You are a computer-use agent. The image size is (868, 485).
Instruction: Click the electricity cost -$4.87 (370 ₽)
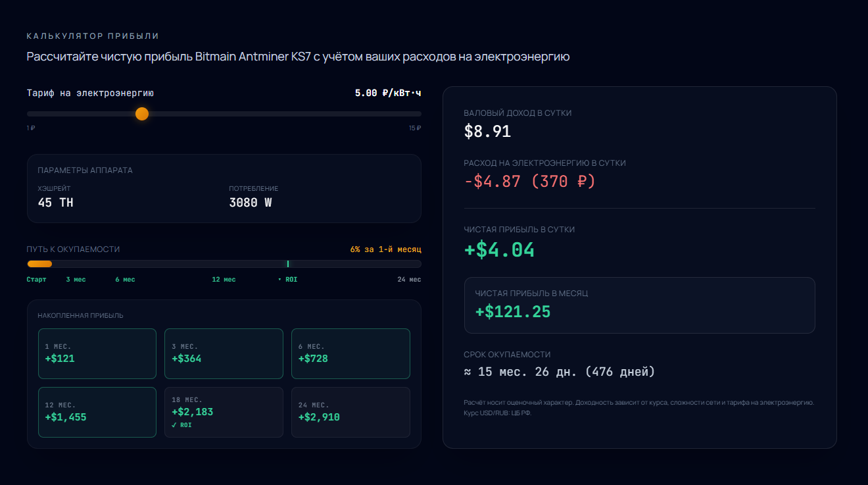coord(529,181)
